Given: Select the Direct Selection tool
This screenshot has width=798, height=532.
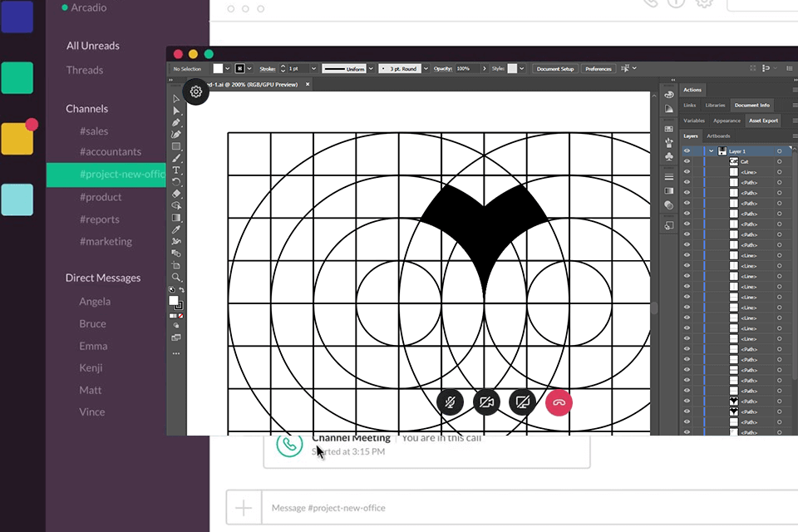Looking at the screenshot, I should (x=176, y=111).
